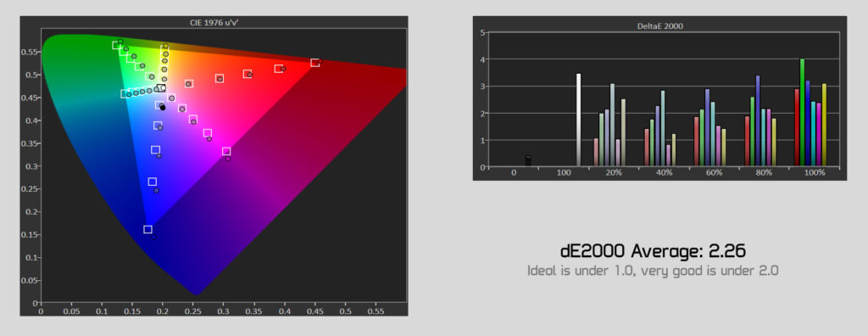Click the cyan bar in the 20% group
868x336 pixels.
[x=612, y=125]
